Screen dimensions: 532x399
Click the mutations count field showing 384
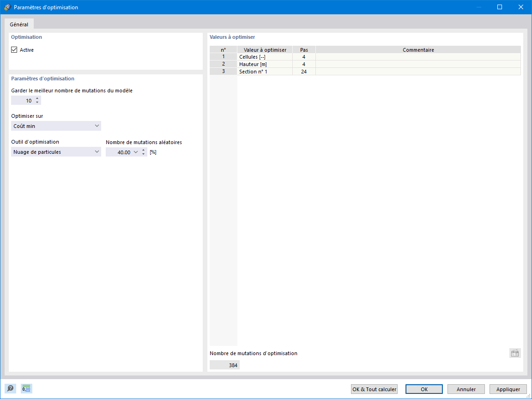[x=224, y=365]
